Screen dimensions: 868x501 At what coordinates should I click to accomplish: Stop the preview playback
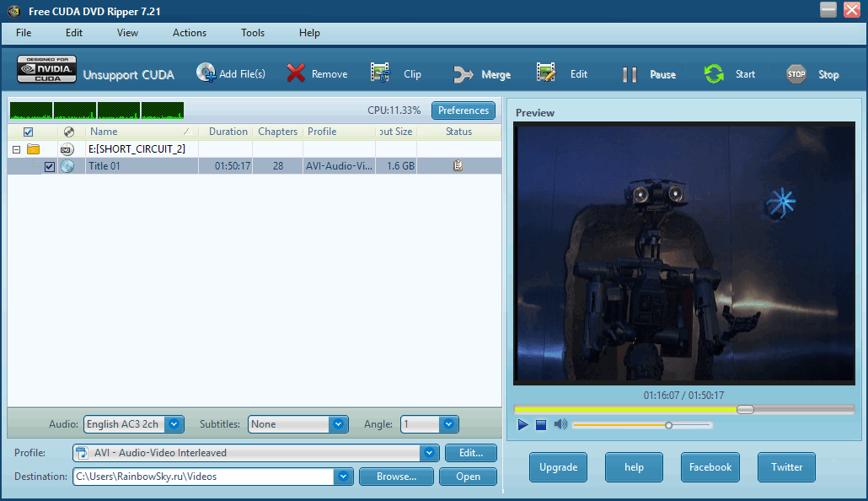[x=541, y=425]
